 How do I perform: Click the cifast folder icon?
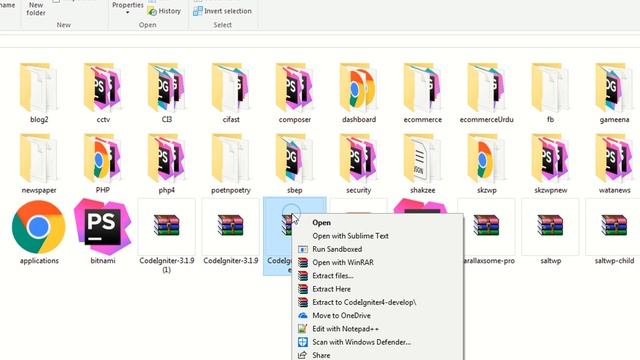pos(231,87)
